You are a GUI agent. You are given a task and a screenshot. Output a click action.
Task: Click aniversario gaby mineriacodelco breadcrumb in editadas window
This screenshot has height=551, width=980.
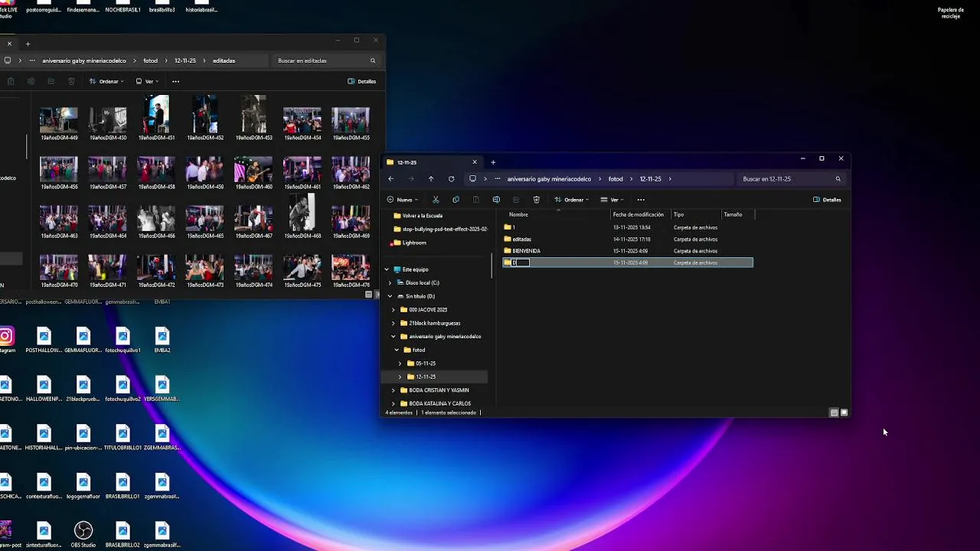coord(84,60)
